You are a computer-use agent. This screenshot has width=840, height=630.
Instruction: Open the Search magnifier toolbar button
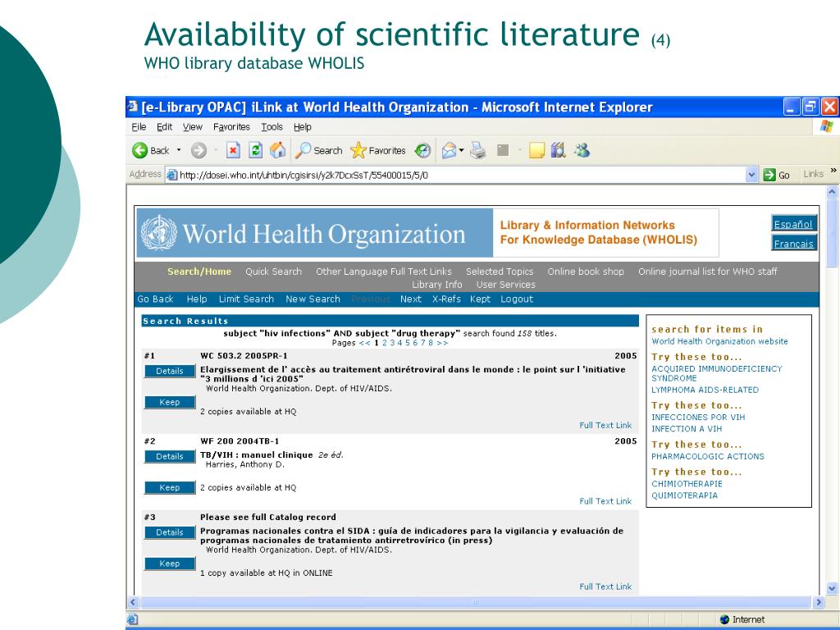click(319, 151)
